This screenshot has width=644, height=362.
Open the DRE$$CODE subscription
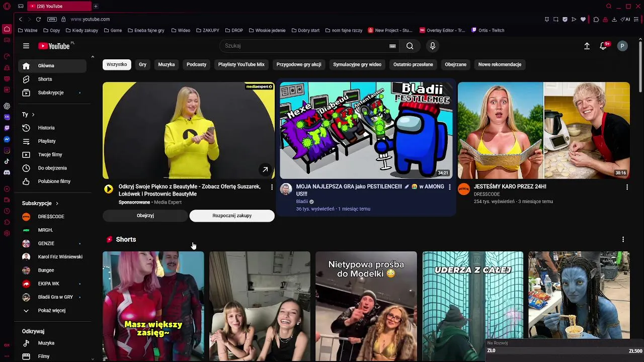[52, 217]
